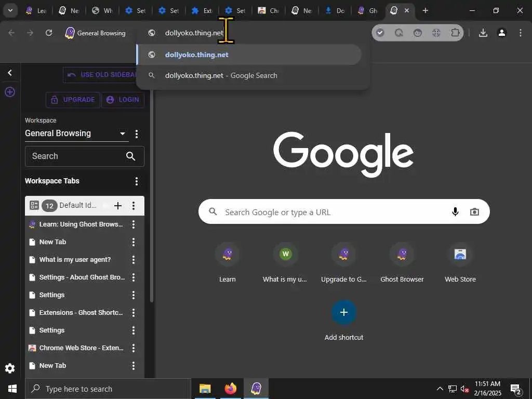Image resolution: width=532 pixels, height=399 pixels.
Task: Open the Learn shortcut tile
Action: click(228, 263)
